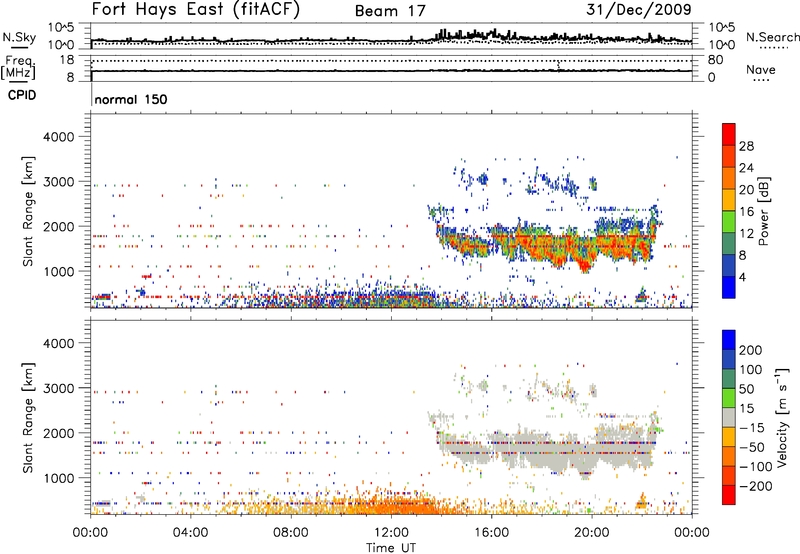Click the "15" velocity colorbar label

click(x=746, y=409)
